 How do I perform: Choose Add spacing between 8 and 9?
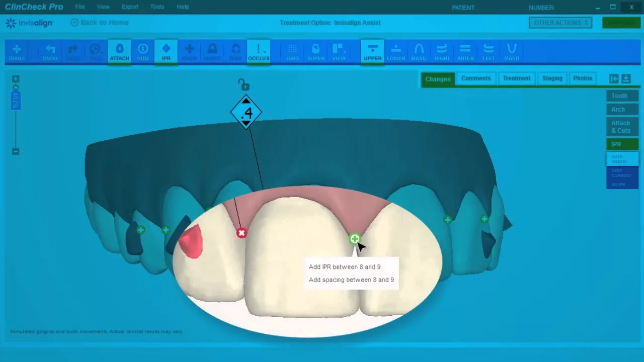point(351,280)
